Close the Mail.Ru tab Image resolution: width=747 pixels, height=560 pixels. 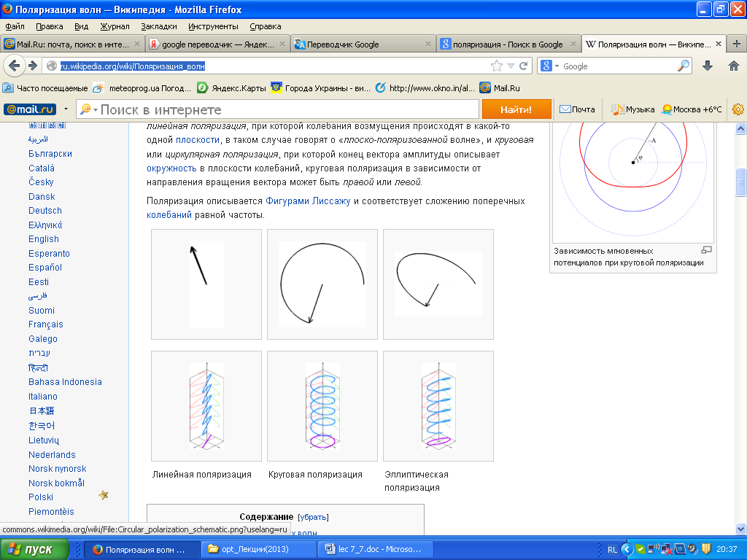click(137, 44)
